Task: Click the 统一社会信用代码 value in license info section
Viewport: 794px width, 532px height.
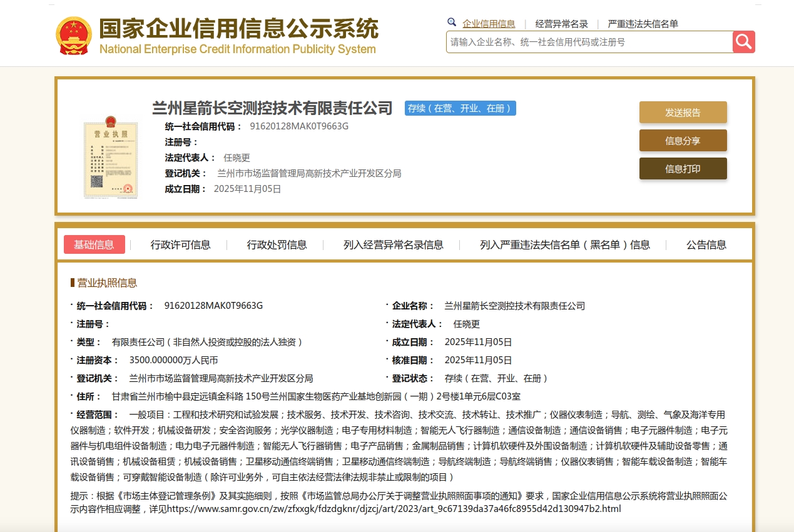Action: point(213,306)
